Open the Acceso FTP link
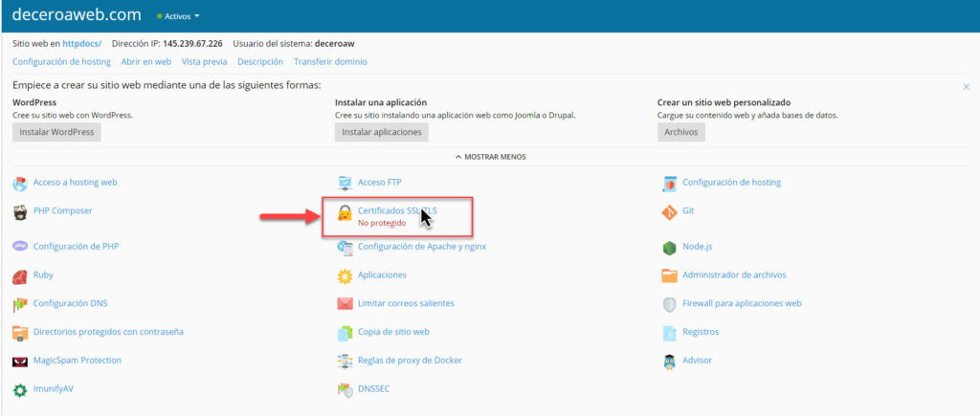The width and height of the screenshot is (980, 416). pyautogui.click(x=379, y=183)
